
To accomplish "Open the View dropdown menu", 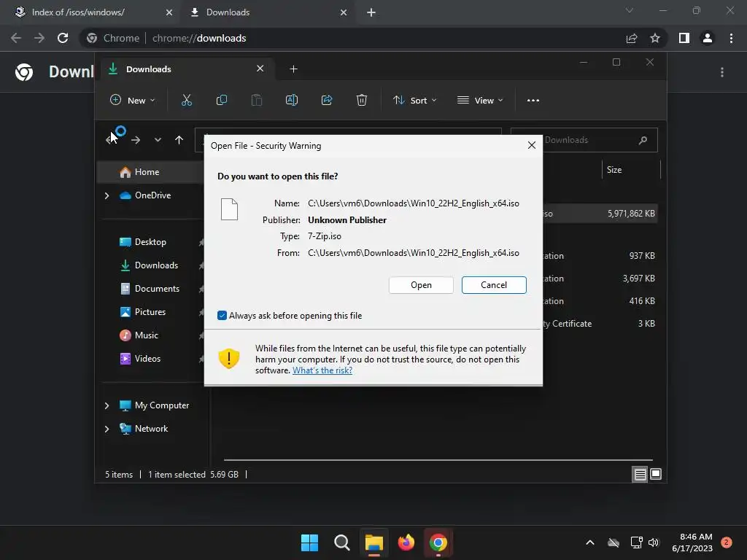I will 480,101.
